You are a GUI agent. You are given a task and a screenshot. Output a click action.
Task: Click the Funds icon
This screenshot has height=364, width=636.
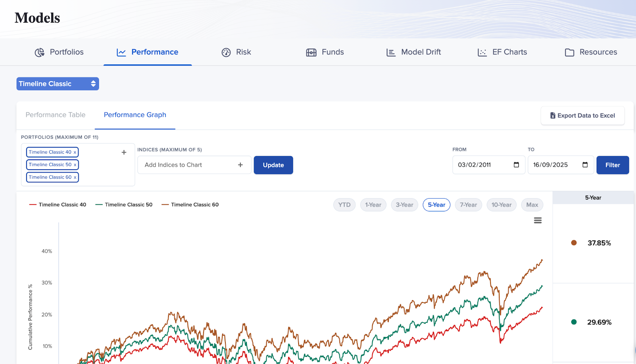(x=311, y=52)
